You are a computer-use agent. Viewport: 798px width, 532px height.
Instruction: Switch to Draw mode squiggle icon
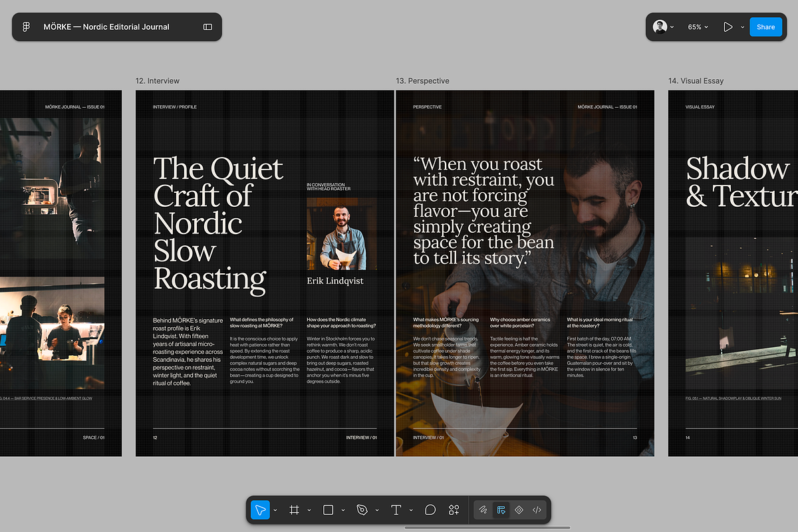(x=483, y=510)
